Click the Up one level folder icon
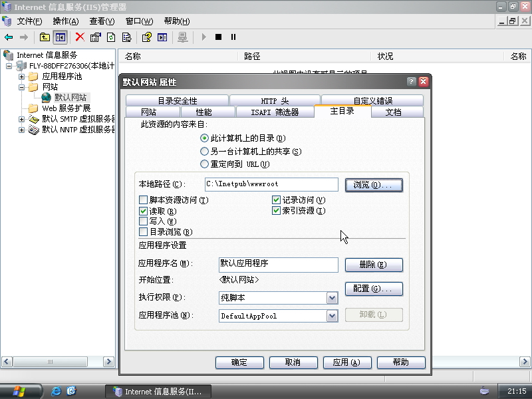 (x=45, y=37)
